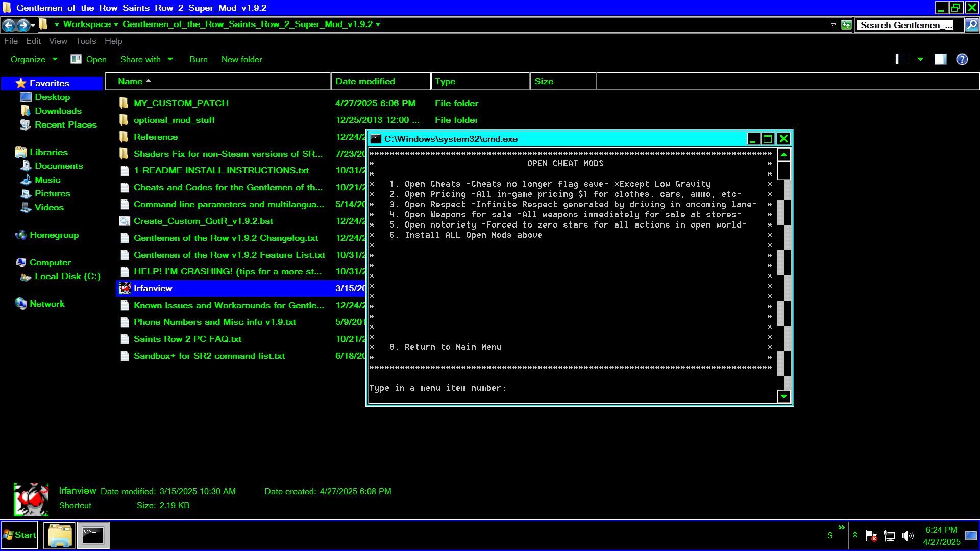The image size is (980, 551).
Task: Click scroll up arrow in cmd window
Action: [783, 155]
